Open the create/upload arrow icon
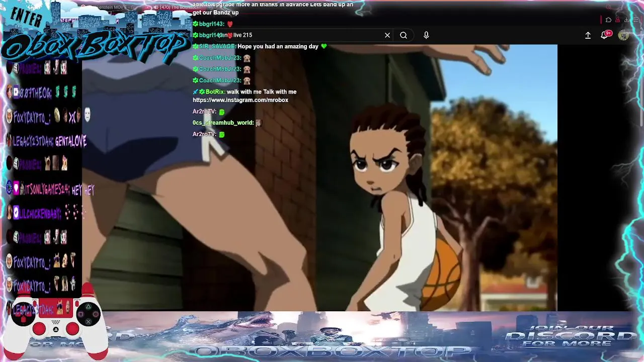The image size is (644, 362). 588,35
